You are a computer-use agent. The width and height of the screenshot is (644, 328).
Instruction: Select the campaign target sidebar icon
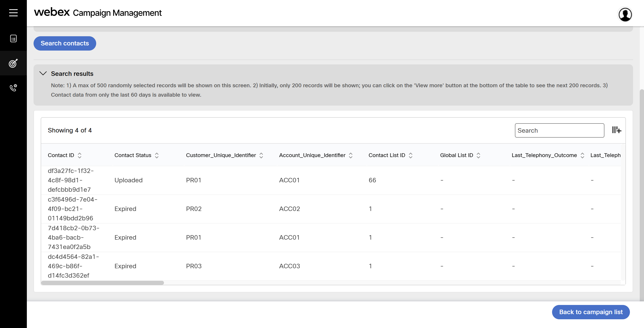coord(13,63)
